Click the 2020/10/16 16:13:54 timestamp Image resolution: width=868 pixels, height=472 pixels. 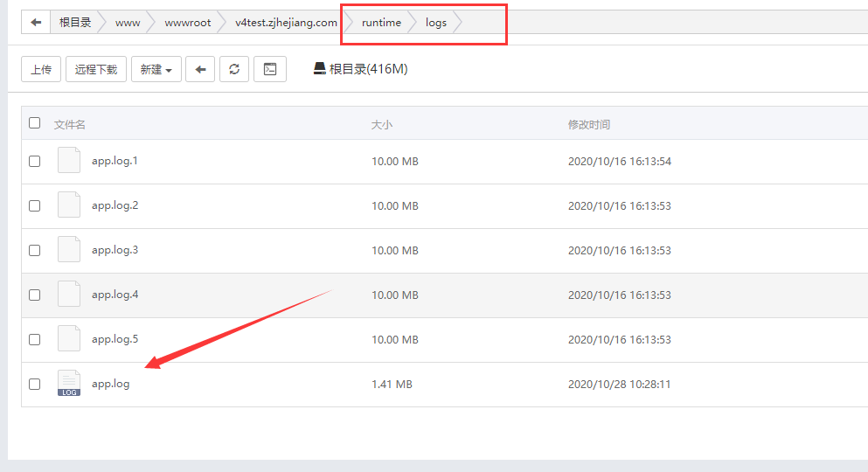pos(620,162)
